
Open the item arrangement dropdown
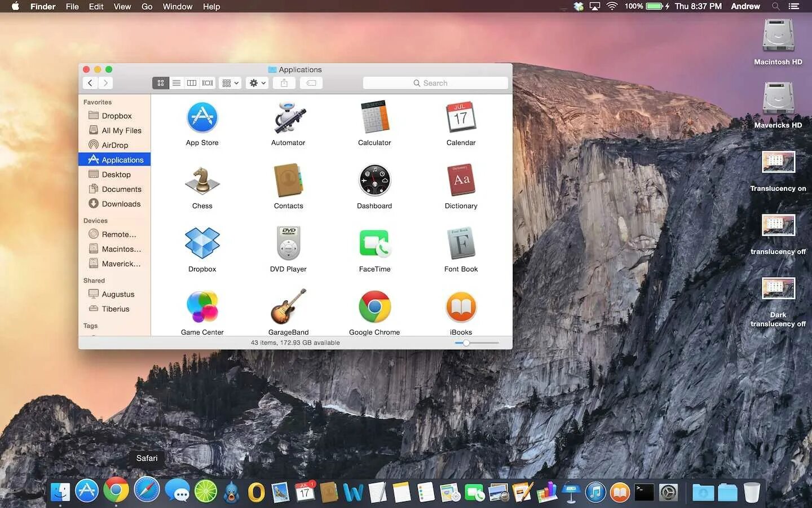point(230,83)
